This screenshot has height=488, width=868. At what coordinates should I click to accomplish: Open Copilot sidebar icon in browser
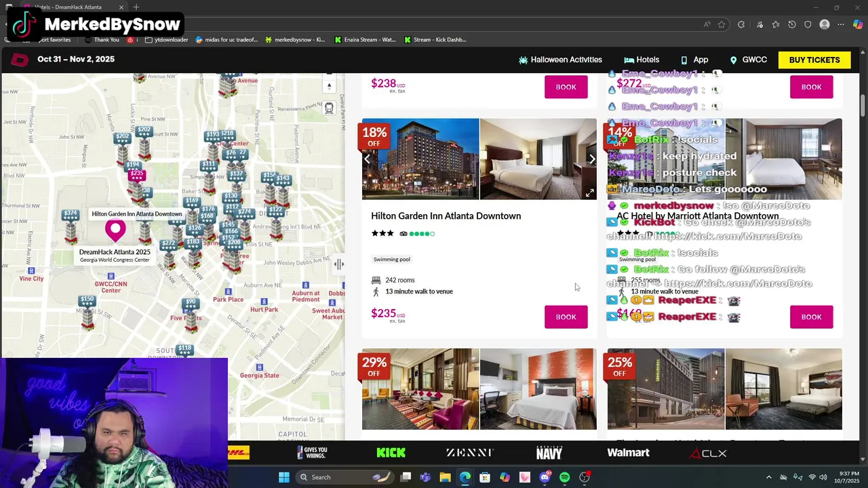(858, 24)
